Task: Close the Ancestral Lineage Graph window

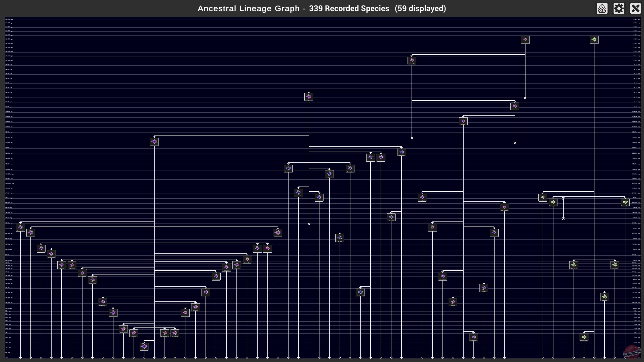Action: point(635,9)
